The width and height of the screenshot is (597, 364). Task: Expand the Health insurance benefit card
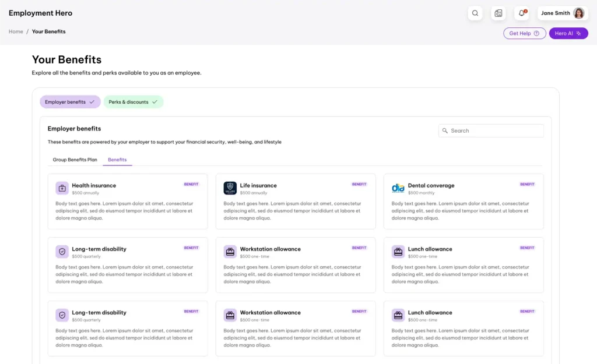click(128, 201)
